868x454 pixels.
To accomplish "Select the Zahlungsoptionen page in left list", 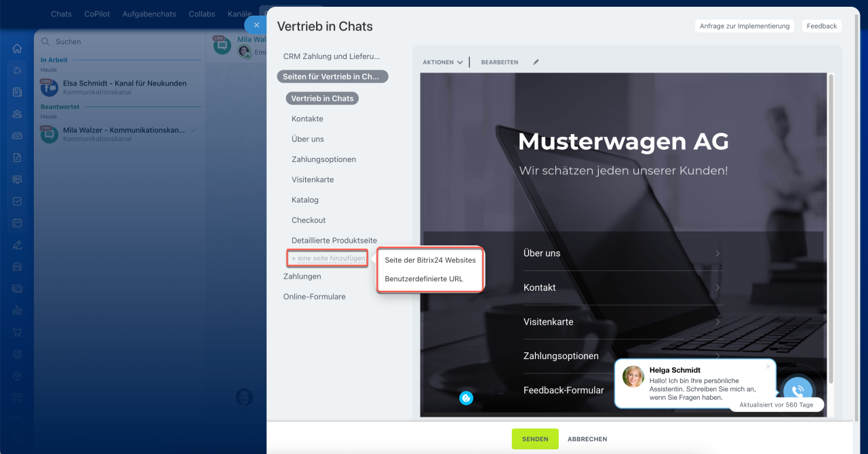I will point(323,159).
